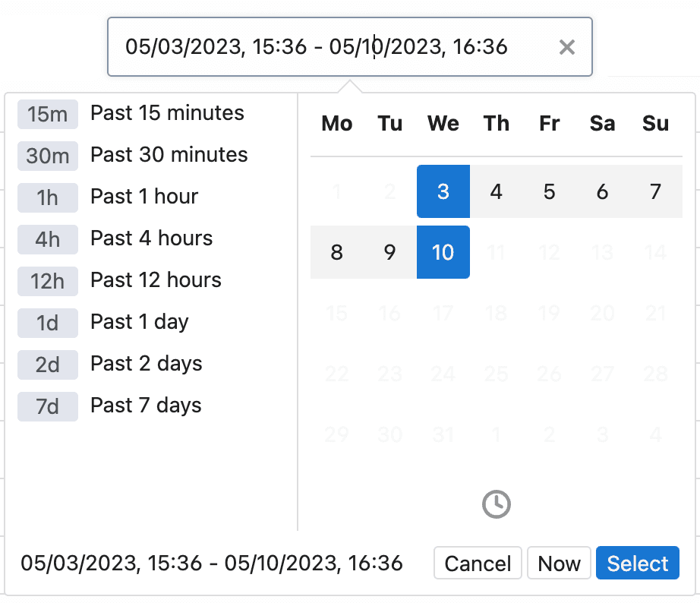Select May 5 on the calendar

(x=549, y=191)
